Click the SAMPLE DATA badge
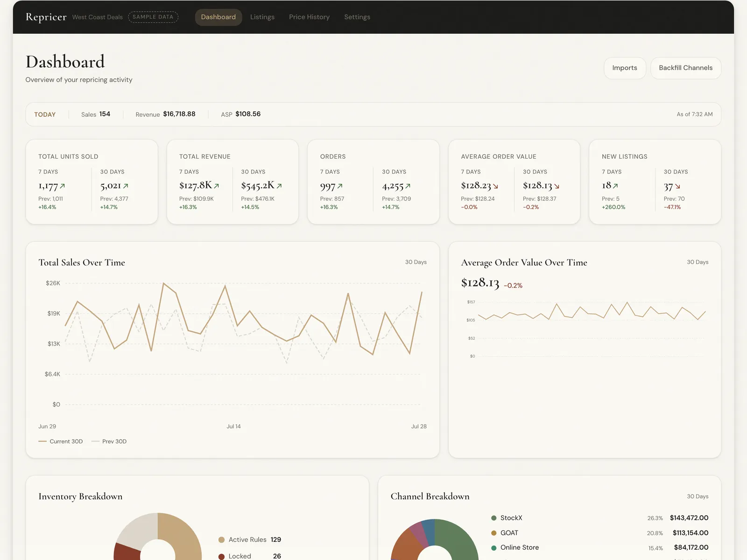 click(153, 17)
